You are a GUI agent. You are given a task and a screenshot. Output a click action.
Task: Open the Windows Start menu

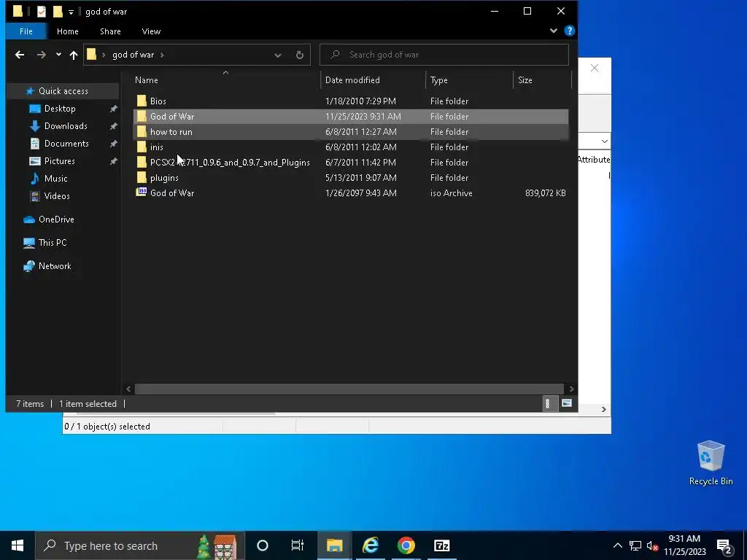(18, 545)
